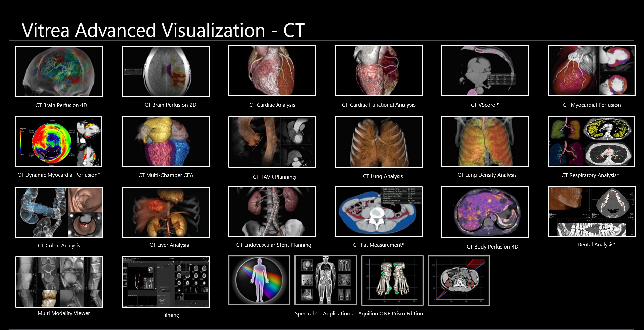Open the Dental Analysis tile

tap(591, 212)
